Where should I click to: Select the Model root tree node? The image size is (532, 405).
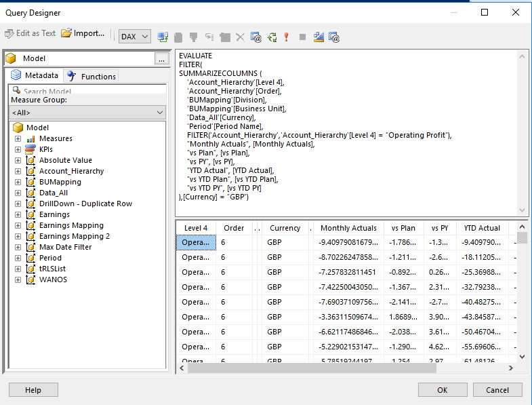tap(37, 128)
